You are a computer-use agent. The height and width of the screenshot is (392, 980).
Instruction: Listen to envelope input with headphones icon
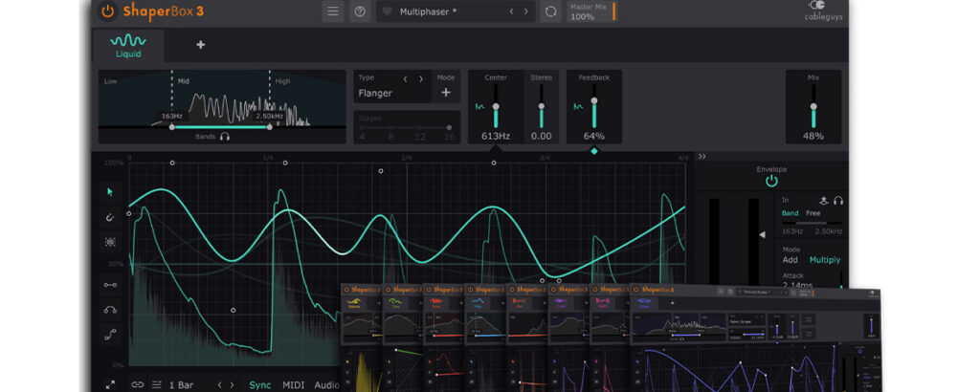(838, 201)
